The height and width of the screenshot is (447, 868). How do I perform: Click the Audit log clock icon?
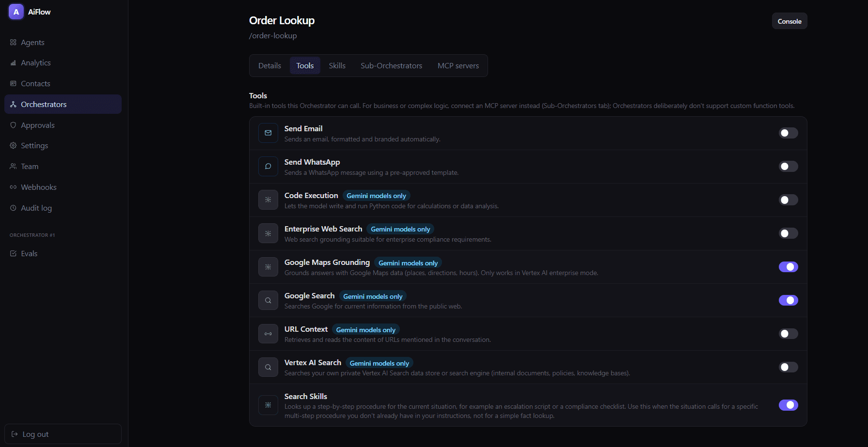[13, 208]
